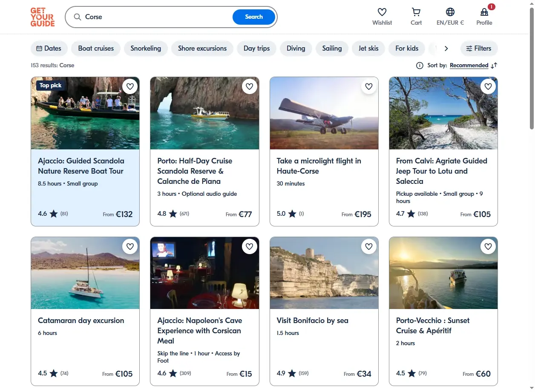The height and width of the screenshot is (392, 535).
Task: Click the microlight aircraft photo
Action: pos(324,113)
